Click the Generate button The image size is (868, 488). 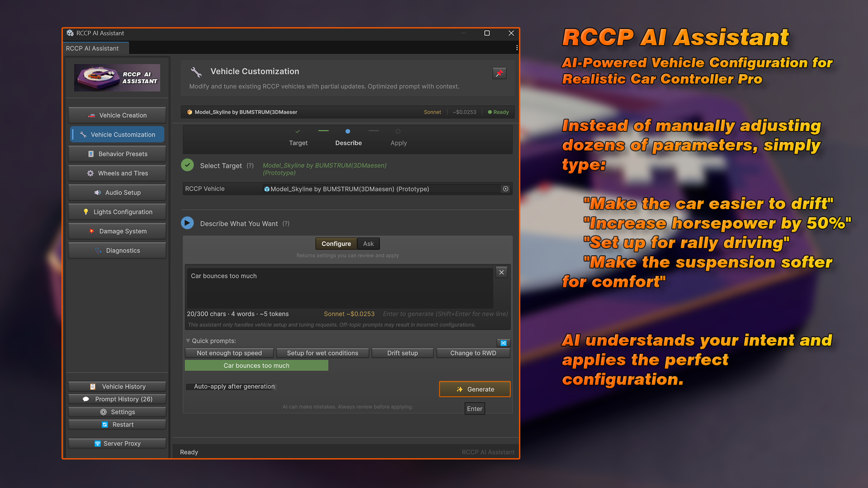475,389
